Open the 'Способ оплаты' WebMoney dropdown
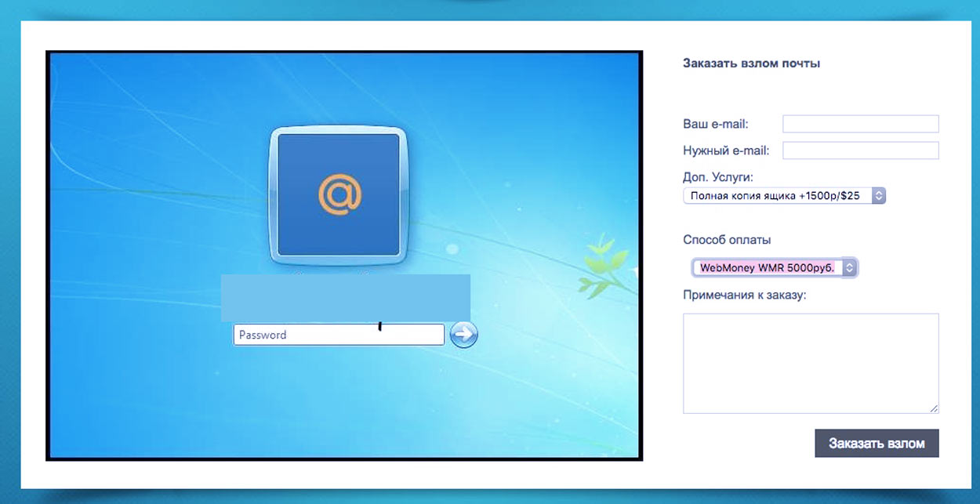The width and height of the screenshot is (980, 504). tap(775, 268)
